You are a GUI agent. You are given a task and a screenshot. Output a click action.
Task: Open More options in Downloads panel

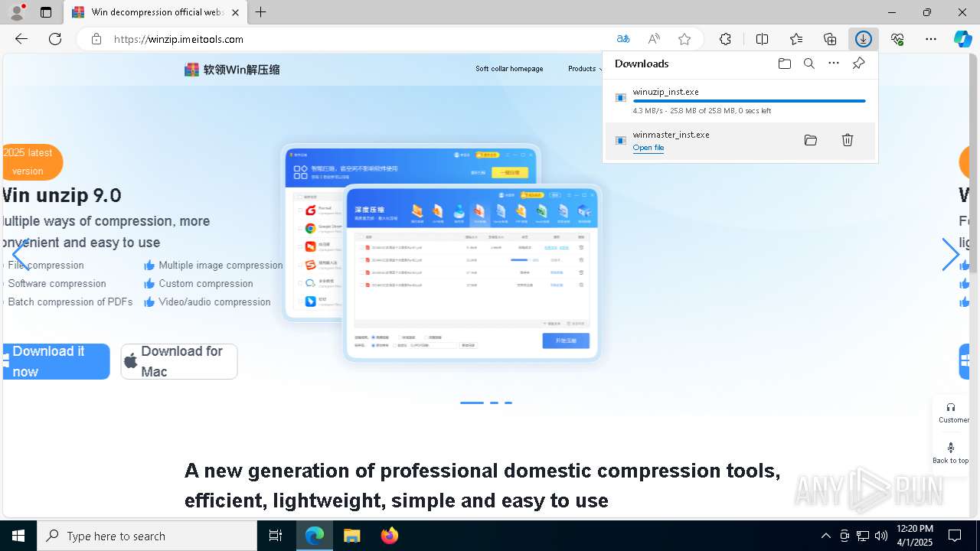[834, 64]
